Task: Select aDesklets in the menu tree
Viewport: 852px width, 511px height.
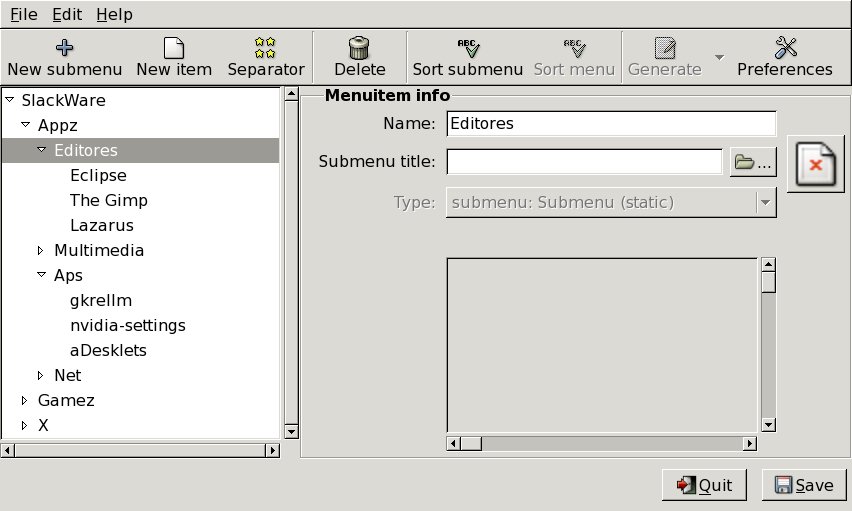Action: pos(108,350)
